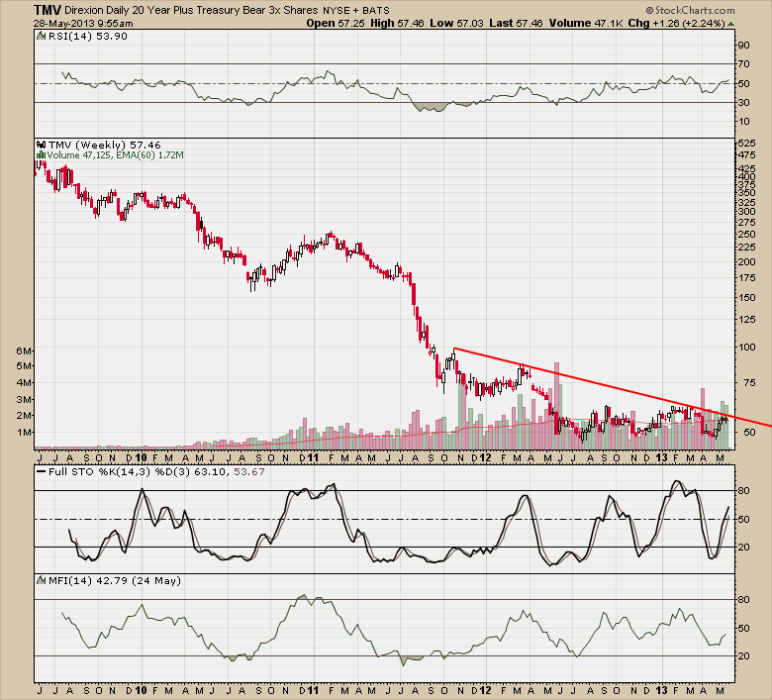The width and height of the screenshot is (772, 700).
Task: Click year 11 on price chart time axis
Action: (313, 458)
